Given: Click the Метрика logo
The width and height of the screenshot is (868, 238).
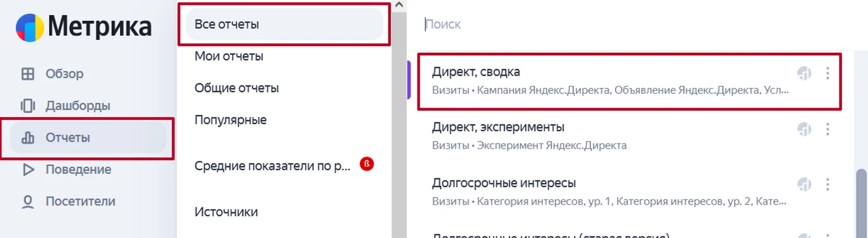Looking at the screenshot, I should tap(84, 27).
